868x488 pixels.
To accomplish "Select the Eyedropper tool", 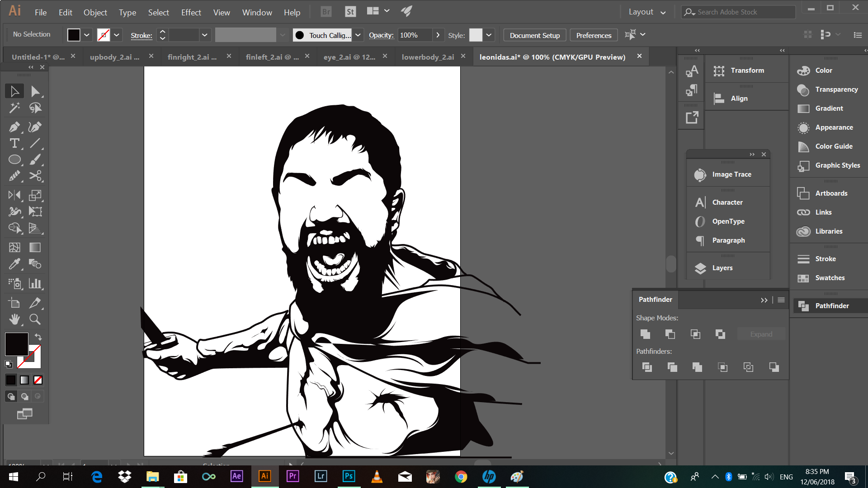I will (14, 264).
